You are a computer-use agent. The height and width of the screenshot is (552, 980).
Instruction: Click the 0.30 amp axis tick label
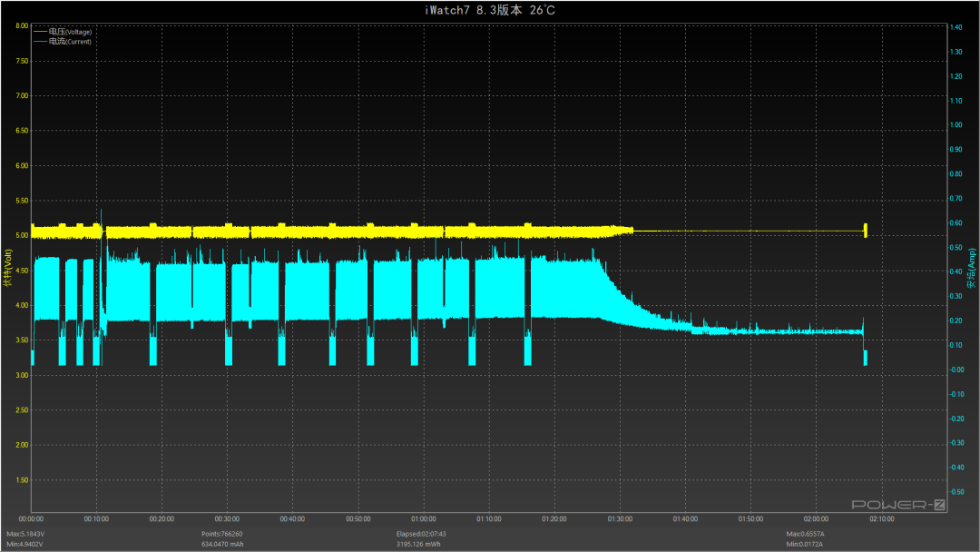pos(956,296)
